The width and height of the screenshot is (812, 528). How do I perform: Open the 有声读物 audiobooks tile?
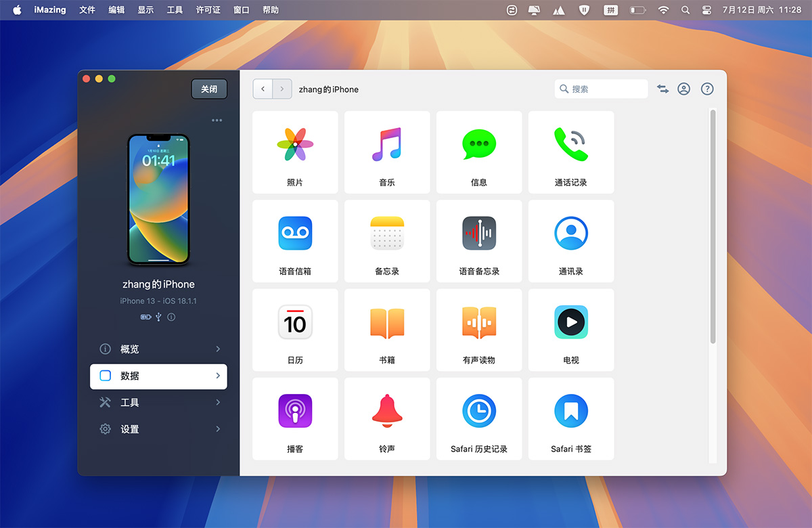(479, 330)
